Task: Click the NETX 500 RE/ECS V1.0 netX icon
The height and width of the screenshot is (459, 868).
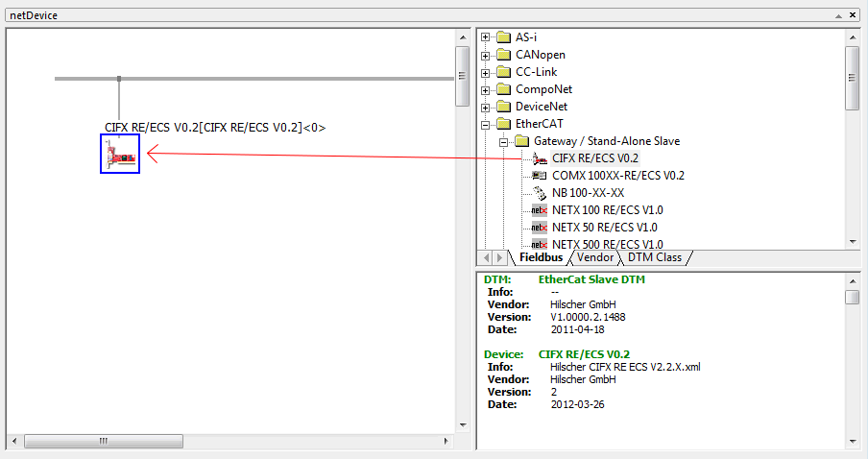Action: tap(540, 244)
